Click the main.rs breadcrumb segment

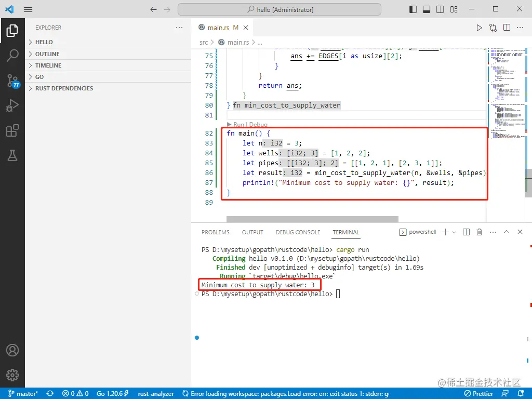[x=238, y=43]
